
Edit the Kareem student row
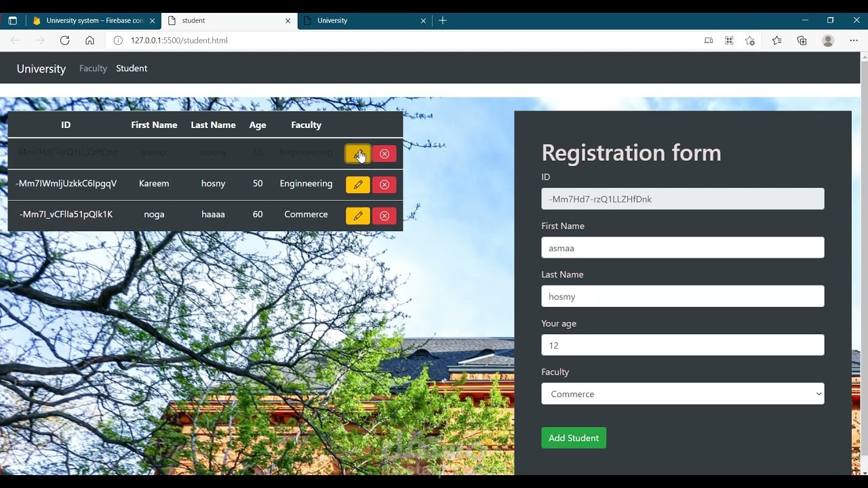coord(358,184)
